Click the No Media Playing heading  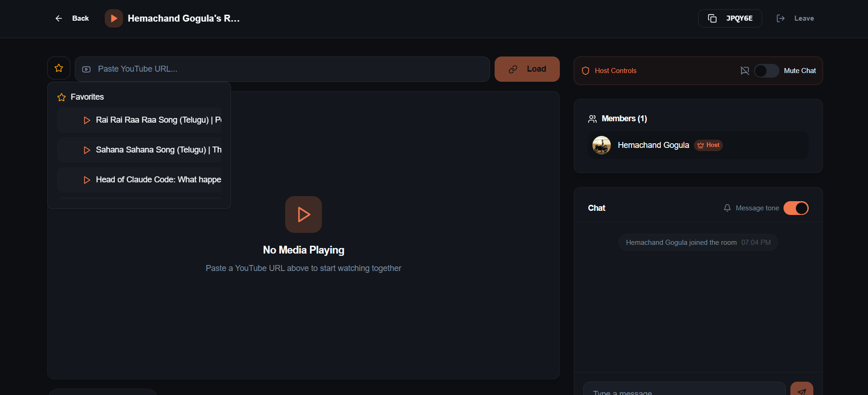304,250
